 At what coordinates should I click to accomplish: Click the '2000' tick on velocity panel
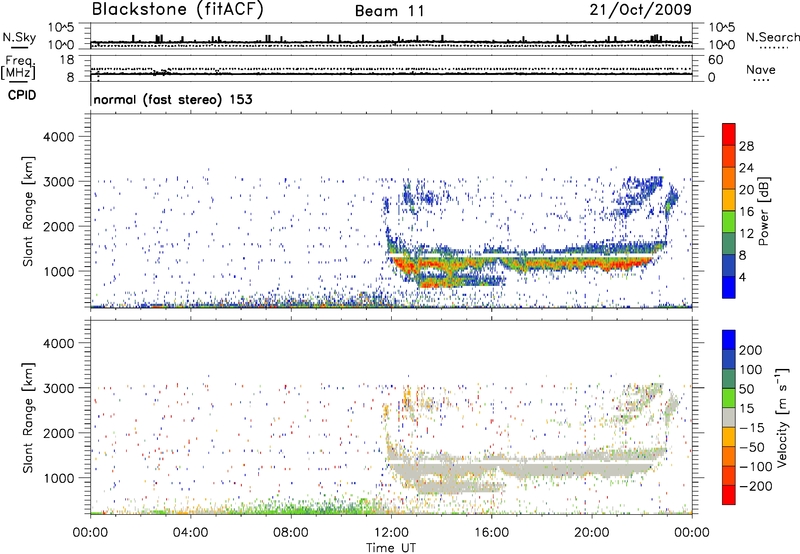58,433
